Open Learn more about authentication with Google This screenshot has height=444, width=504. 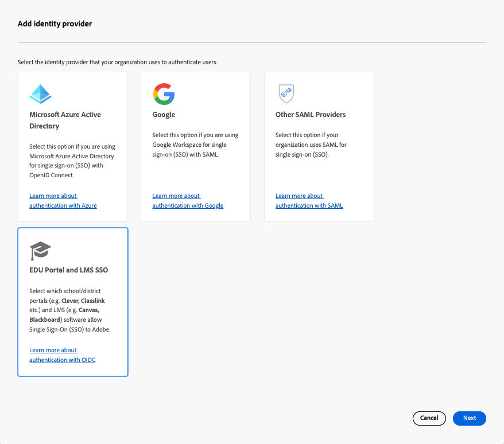pyautogui.click(x=188, y=200)
